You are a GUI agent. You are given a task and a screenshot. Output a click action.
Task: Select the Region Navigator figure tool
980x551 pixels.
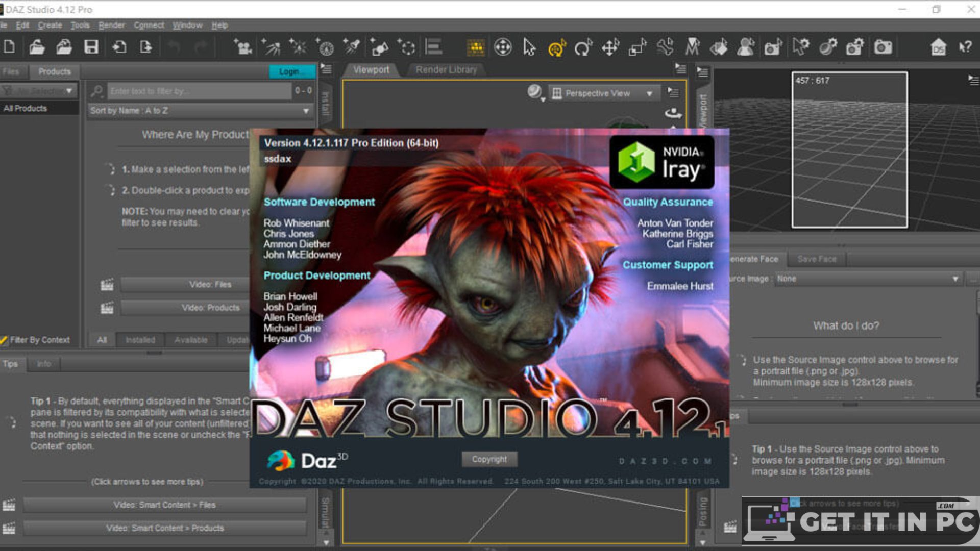click(746, 47)
